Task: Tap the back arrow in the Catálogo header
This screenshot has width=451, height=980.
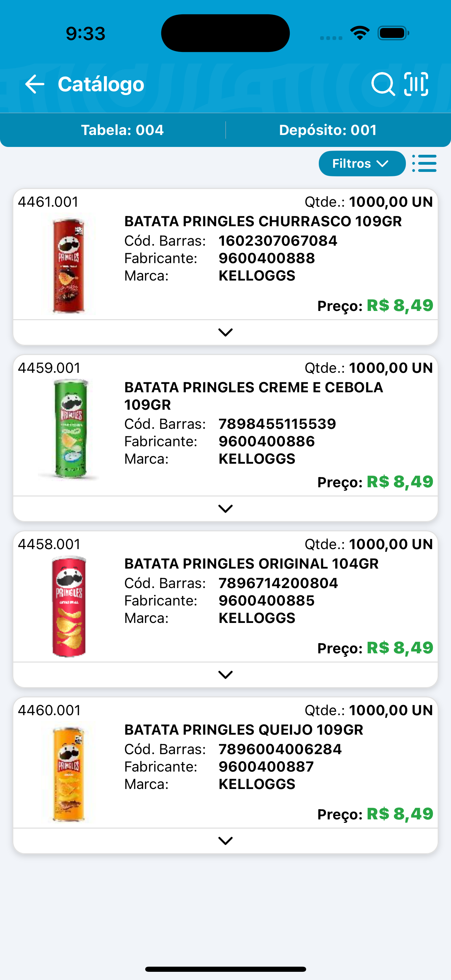Action: (35, 84)
